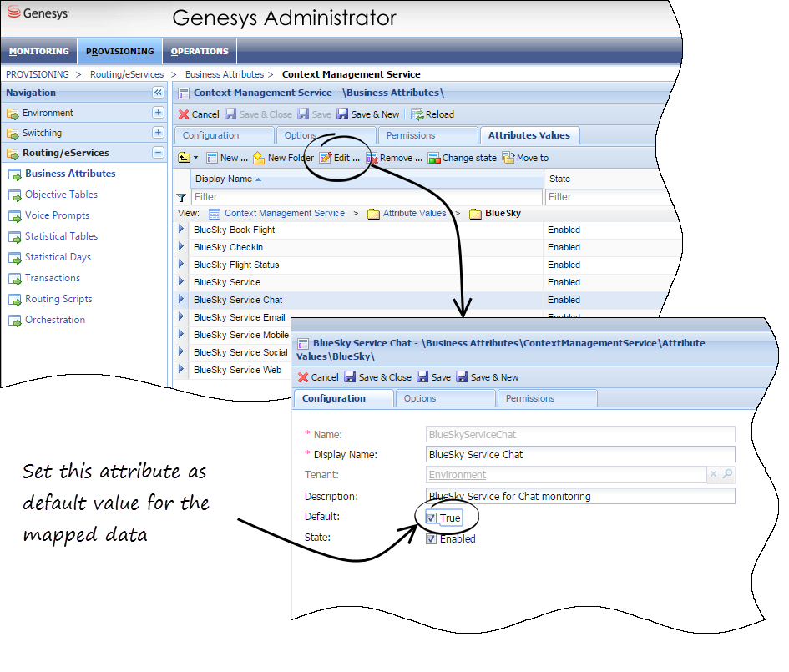This screenshot has width=789, height=672.
Task: Create a New attribute value
Action: click(x=227, y=158)
